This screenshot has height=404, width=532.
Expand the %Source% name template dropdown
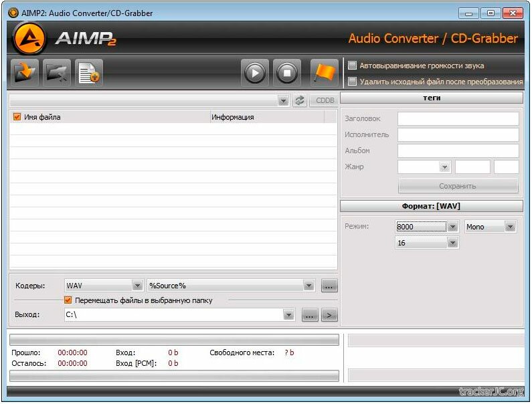click(308, 286)
